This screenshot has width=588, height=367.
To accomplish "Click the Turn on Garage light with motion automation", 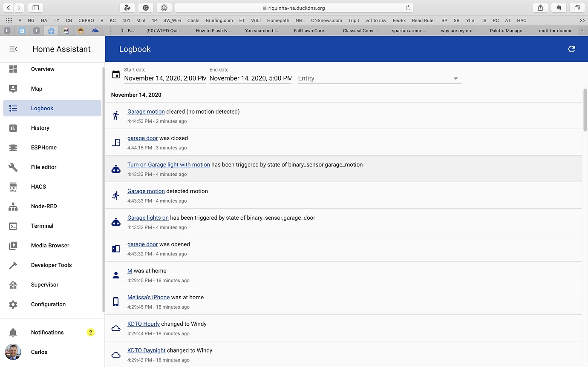I will point(168,164).
